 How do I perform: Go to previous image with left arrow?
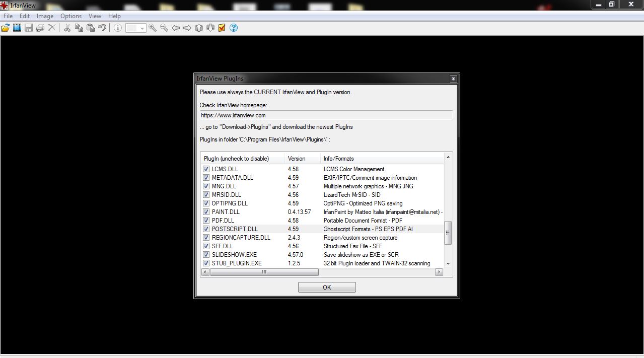176,28
